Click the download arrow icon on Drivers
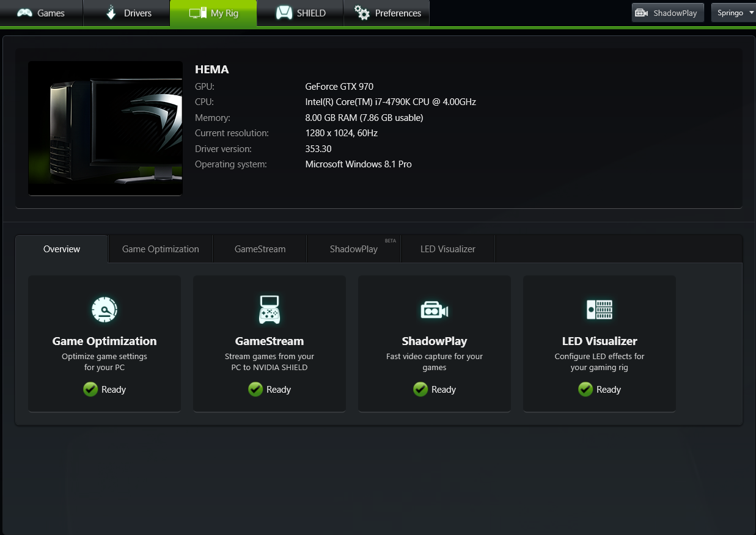The width and height of the screenshot is (756, 535). point(111,13)
